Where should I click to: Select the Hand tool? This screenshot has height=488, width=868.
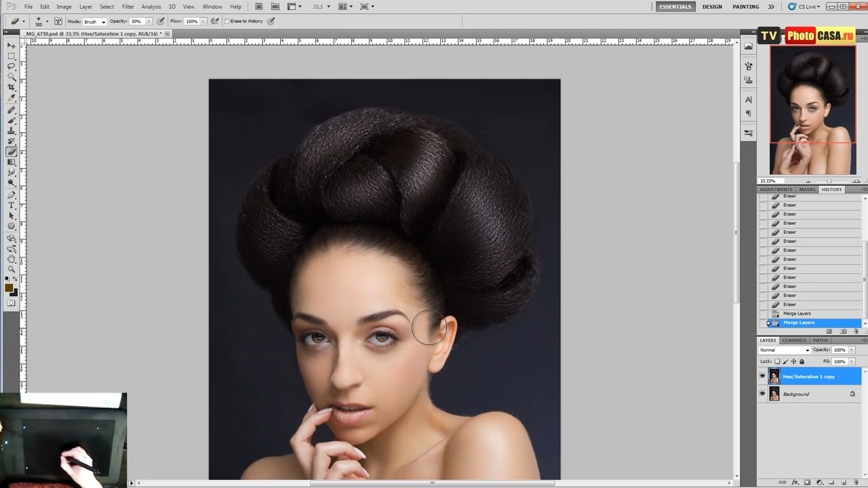[x=12, y=259]
